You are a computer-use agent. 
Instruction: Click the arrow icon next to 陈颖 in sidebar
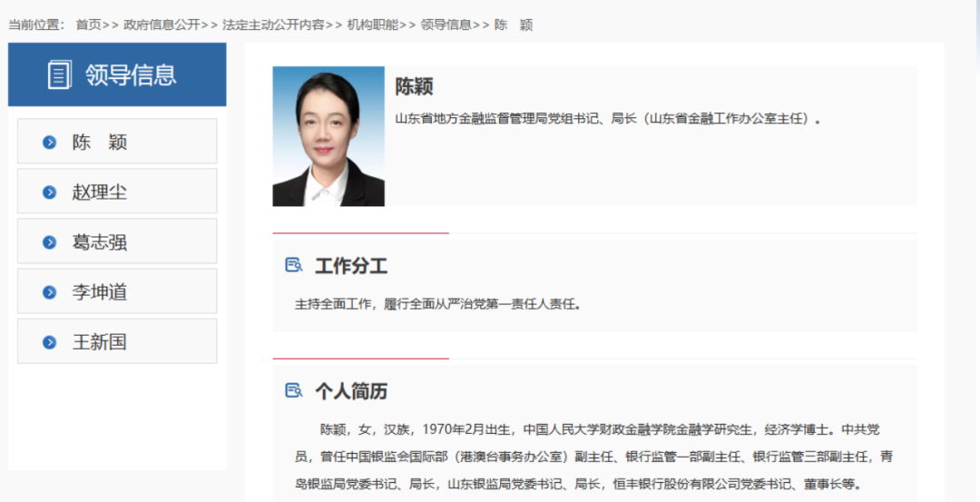pos(50,143)
